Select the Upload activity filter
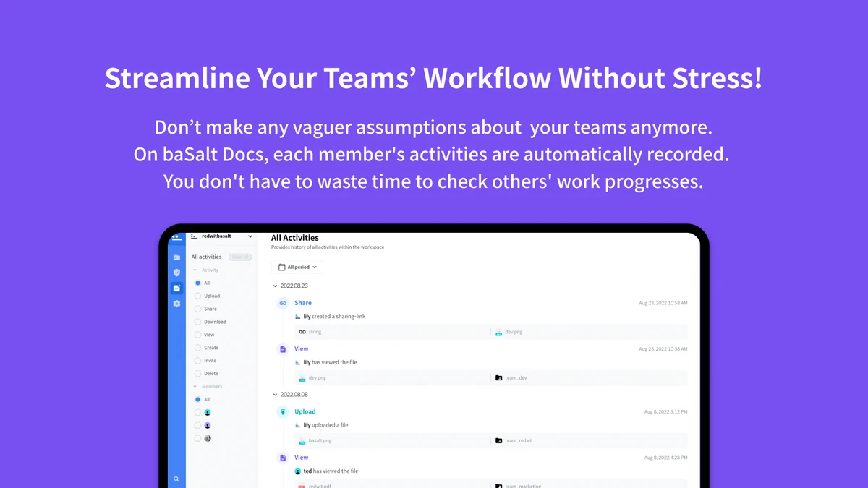 click(197, 296)
